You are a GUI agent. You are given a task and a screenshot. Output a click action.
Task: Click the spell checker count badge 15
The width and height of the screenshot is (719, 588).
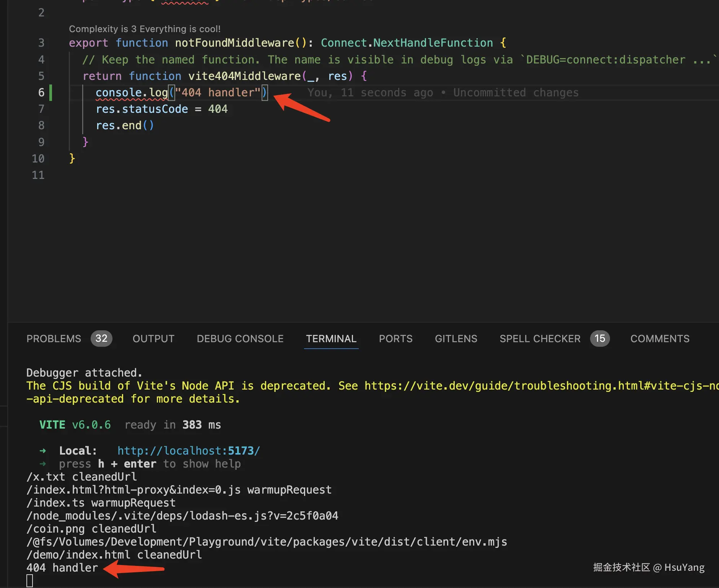[600, 338]
